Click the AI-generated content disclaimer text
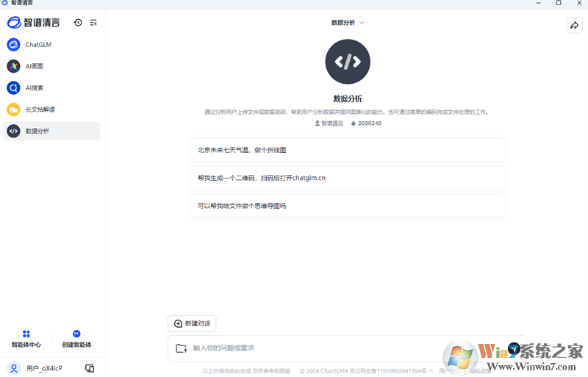588x377 pixels. click(x=246, y=371)
